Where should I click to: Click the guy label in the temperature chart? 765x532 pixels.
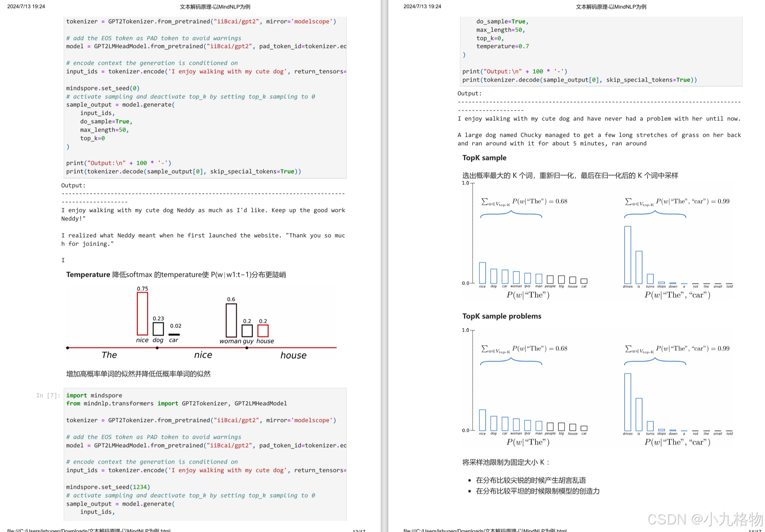pos(248,341)
